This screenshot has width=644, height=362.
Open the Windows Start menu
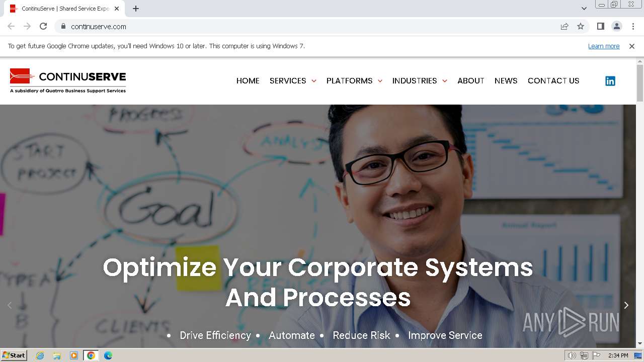(x=14, y=355)
